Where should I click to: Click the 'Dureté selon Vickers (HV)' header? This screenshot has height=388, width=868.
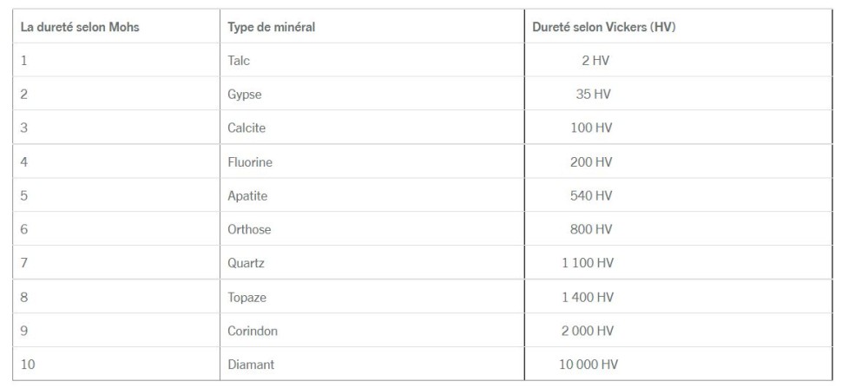coord(604,27)
